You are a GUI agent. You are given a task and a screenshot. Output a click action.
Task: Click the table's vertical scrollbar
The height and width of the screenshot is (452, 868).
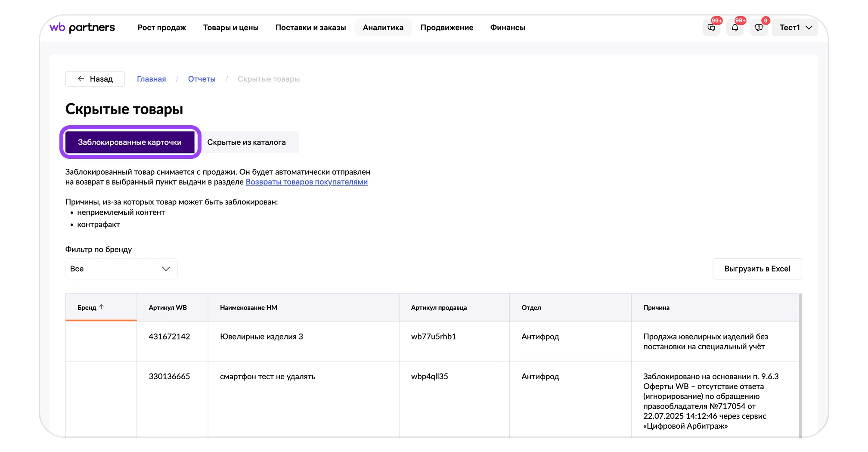tap(800, 366)
